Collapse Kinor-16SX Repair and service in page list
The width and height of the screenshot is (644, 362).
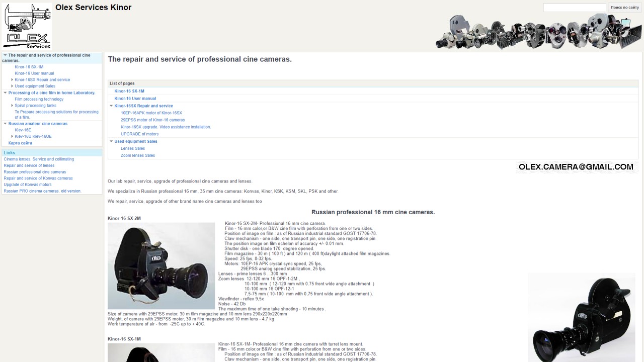pos(111,106)
